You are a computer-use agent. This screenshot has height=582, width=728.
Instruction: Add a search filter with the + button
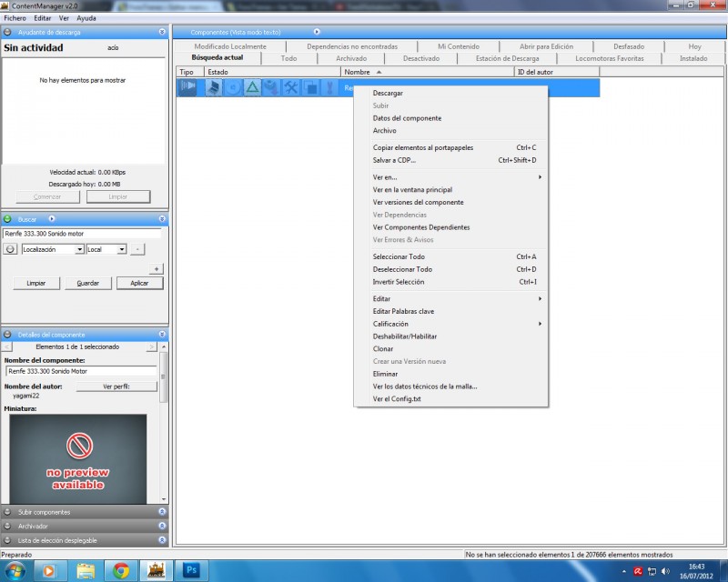[x=157, y=269]
